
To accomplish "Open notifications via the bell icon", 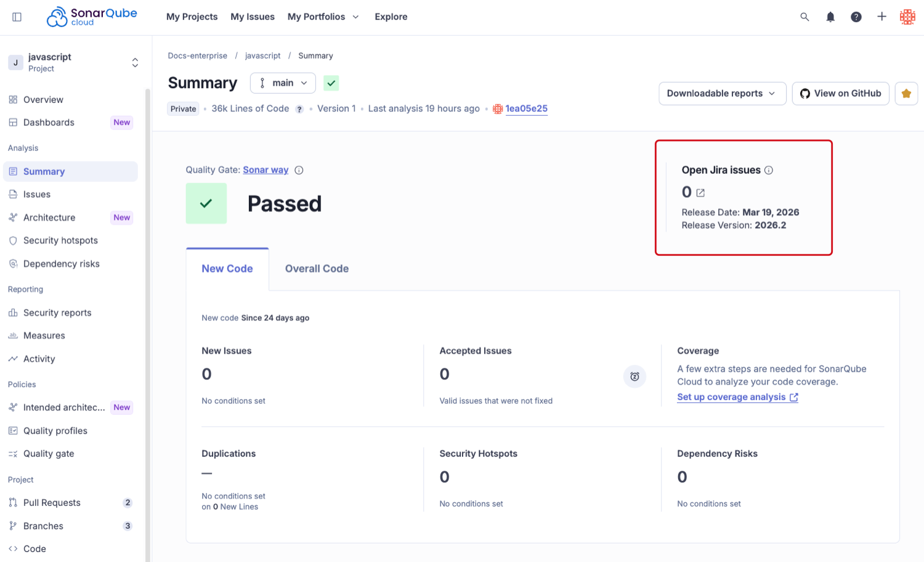I will [x=830, y=17].
